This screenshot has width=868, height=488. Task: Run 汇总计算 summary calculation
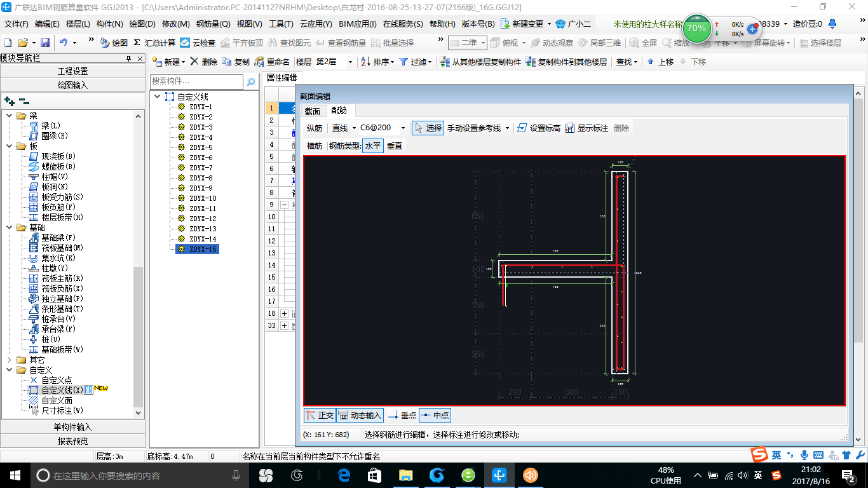[x=154, y=43]
